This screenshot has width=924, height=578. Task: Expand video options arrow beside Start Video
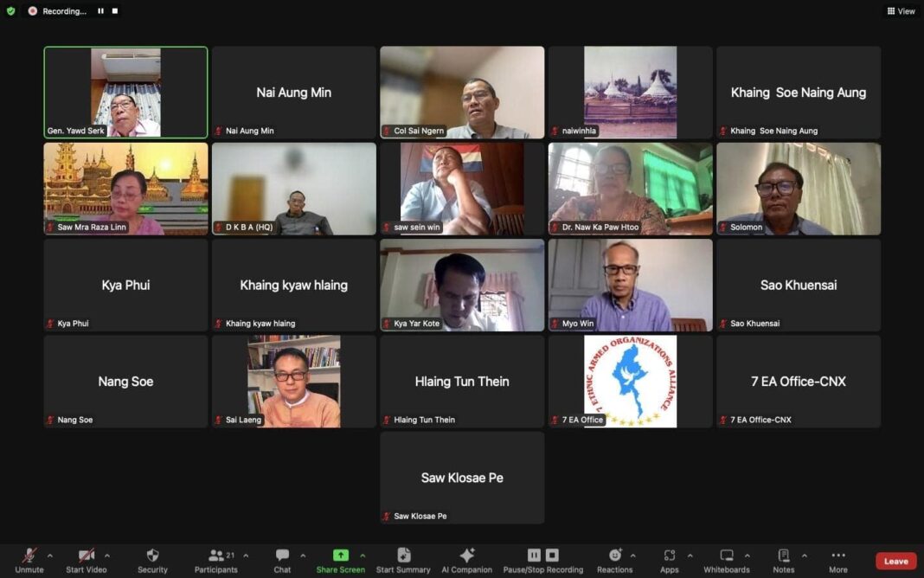coord(107,556)
